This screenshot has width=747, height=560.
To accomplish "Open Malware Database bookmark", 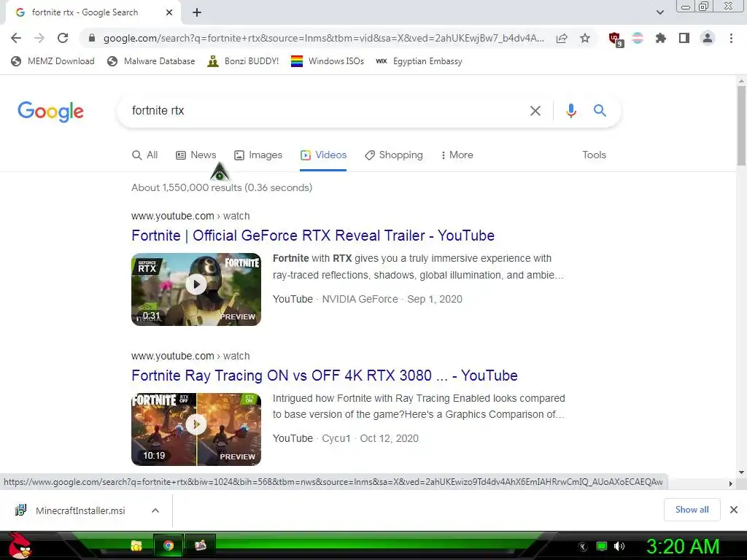I will pos(152,61).
